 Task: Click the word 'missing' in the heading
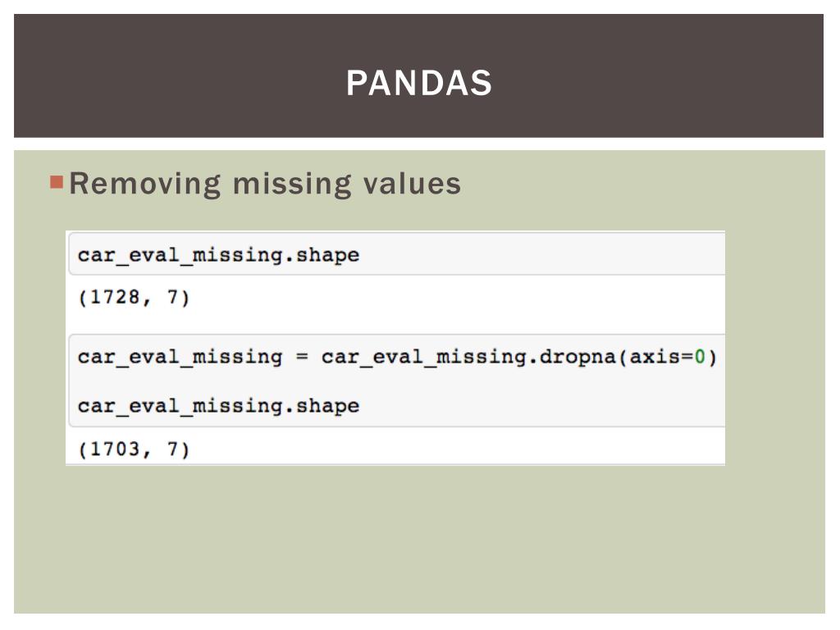coord(291,185)
